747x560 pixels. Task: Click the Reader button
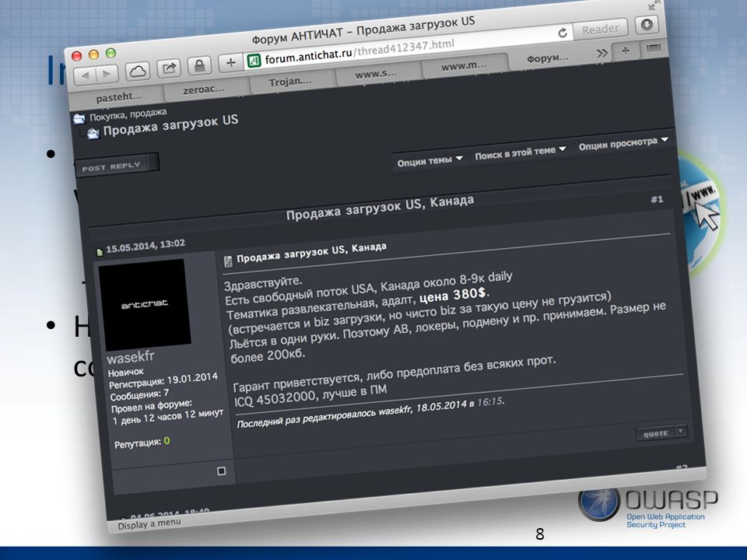(600, 30)
